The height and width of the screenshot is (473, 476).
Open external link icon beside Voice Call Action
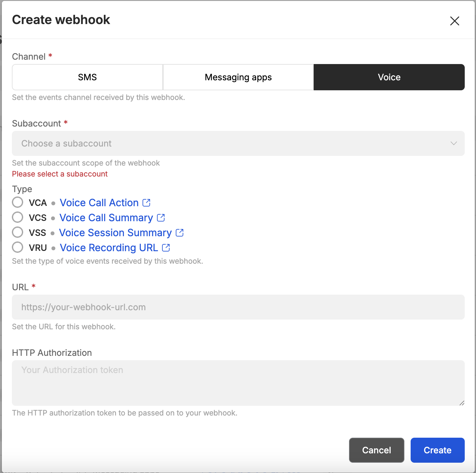pyautogui.click(x=146, y=203)
